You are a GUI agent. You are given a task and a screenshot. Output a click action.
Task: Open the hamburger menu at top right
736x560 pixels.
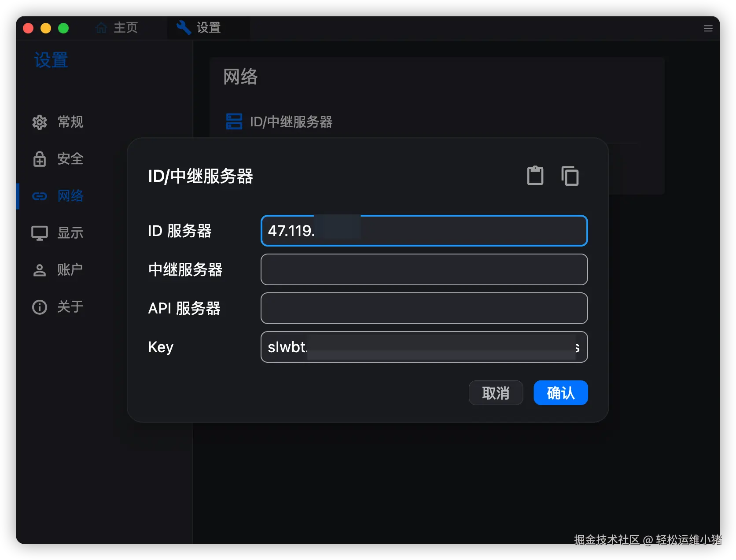(708, 28)
